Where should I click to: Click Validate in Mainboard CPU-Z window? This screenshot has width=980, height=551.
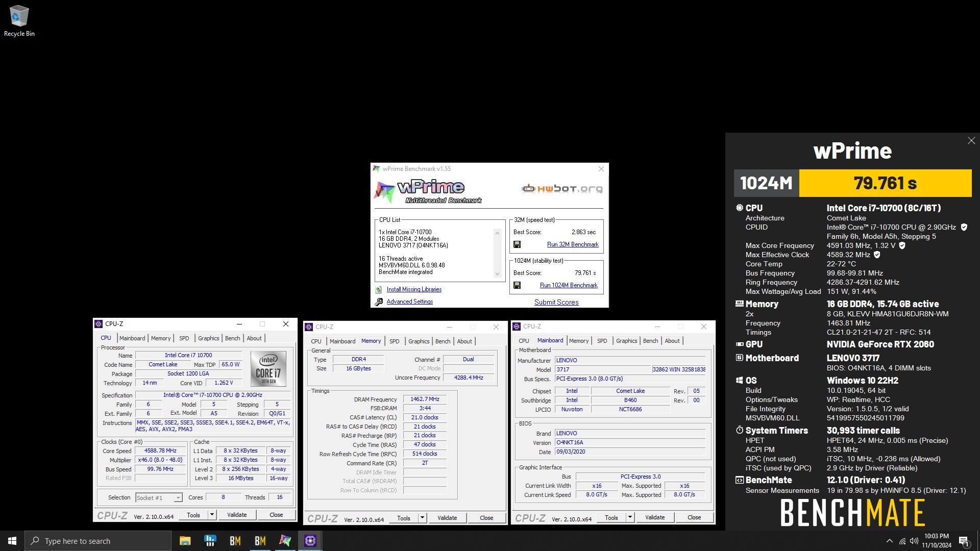coord(655,517)
